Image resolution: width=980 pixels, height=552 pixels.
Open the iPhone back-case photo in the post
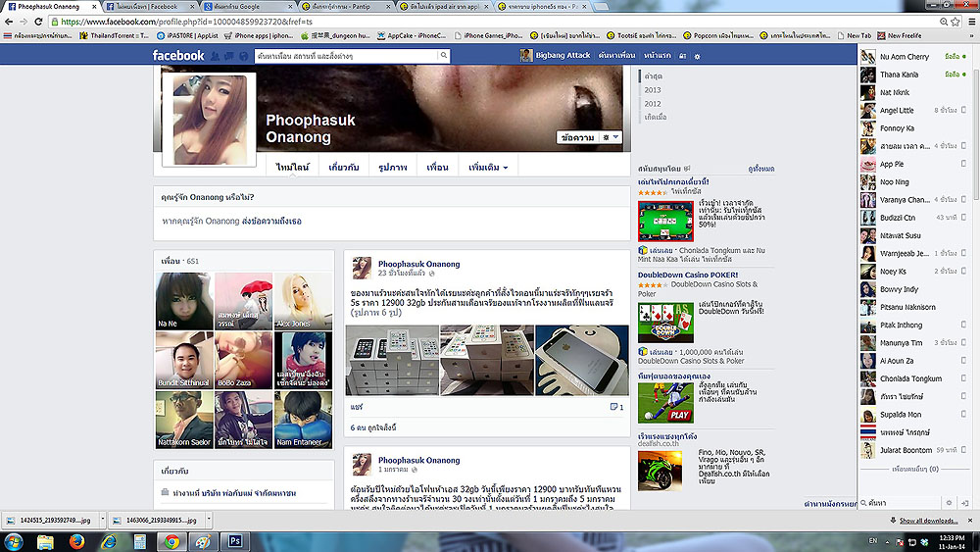582,360
